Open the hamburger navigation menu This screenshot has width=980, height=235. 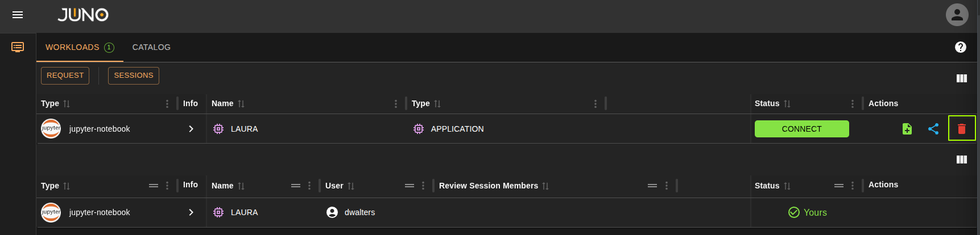(18, 15)
